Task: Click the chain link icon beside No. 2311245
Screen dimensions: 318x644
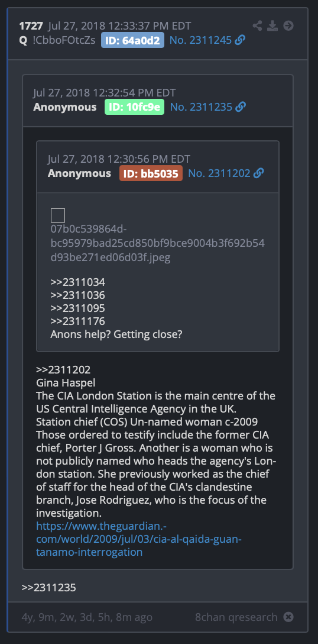Action: [241, 40]
